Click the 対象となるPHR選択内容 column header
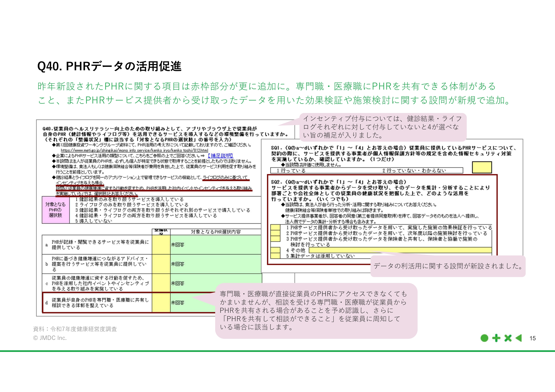This screenshot has width=555, height=392. click(216, 232)
